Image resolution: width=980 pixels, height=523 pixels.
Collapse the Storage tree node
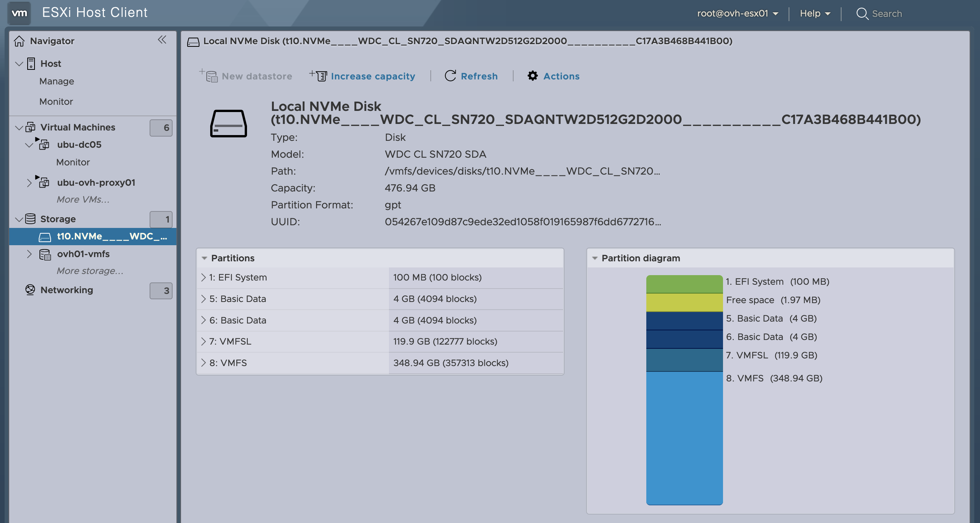(x=19, y=219)
